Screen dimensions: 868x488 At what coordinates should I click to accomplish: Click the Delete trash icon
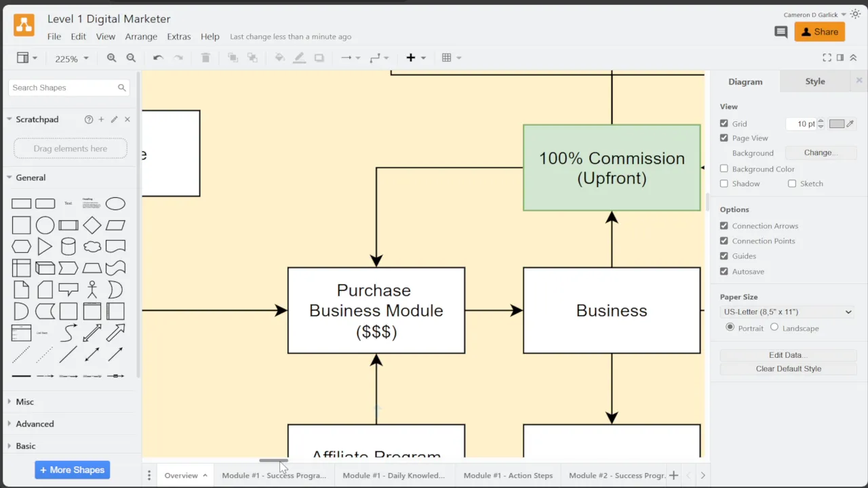[x=206, y=58]
